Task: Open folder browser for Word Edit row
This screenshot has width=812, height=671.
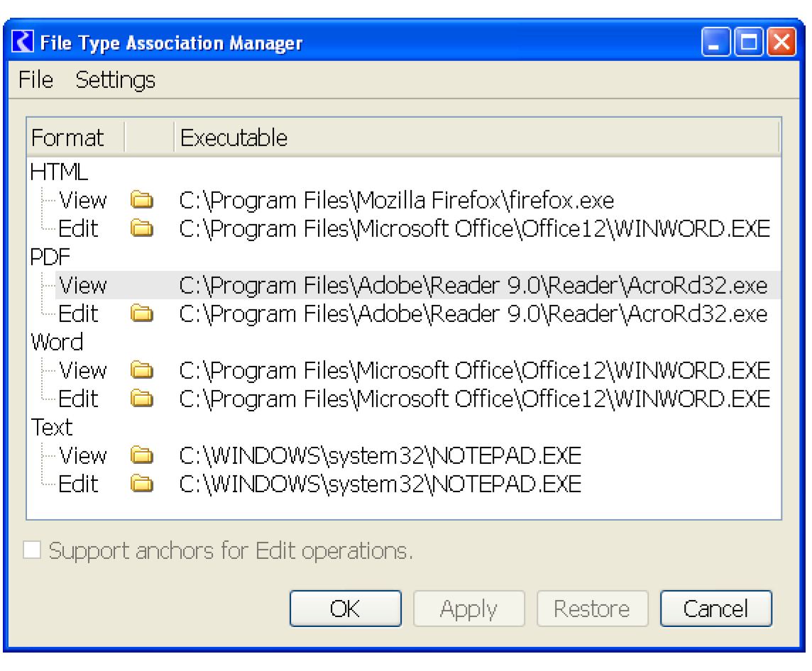Action: (x=143, y=399)
